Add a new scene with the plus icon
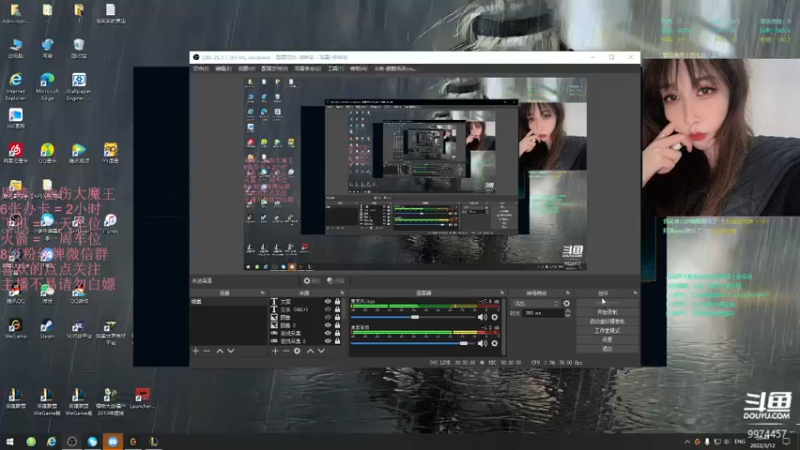The image size is (800, 450). pos(195,351)
